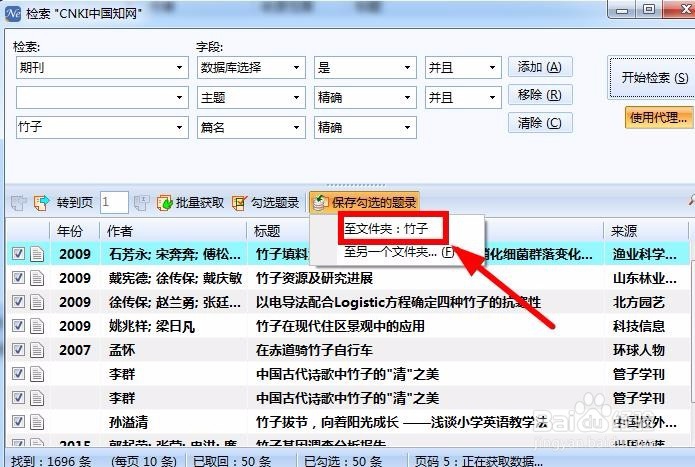Viewport: 695px width, 467px height.
Task: Uncheck the 竹子资源及研究进展 record
Action: click(x=18, y=278)
